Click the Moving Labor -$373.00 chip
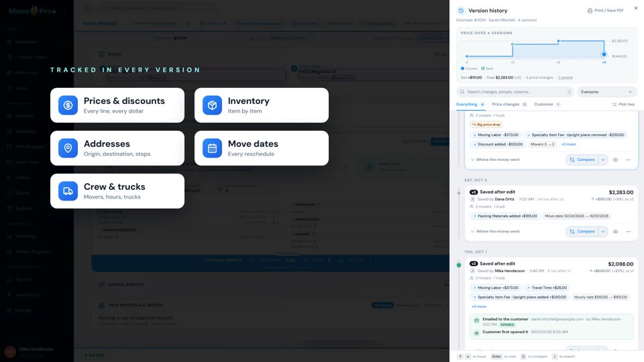 tap(496, 135)
